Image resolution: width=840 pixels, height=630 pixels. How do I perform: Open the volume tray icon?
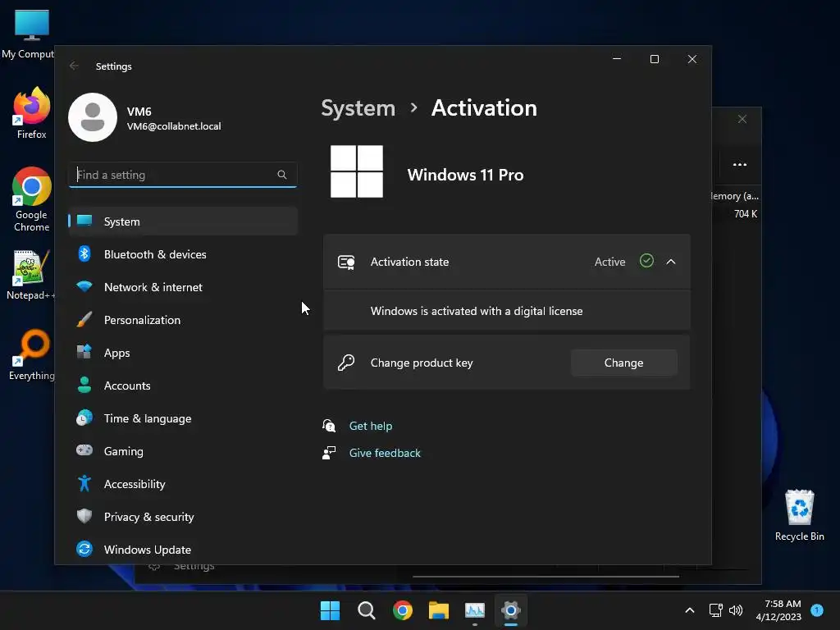click(736, 610)
